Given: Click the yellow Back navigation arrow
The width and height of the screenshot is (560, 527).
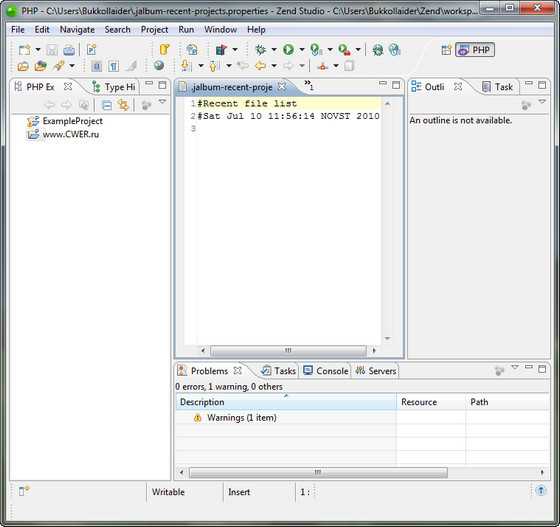Looking at the screenshot, I should pos(260,66).
